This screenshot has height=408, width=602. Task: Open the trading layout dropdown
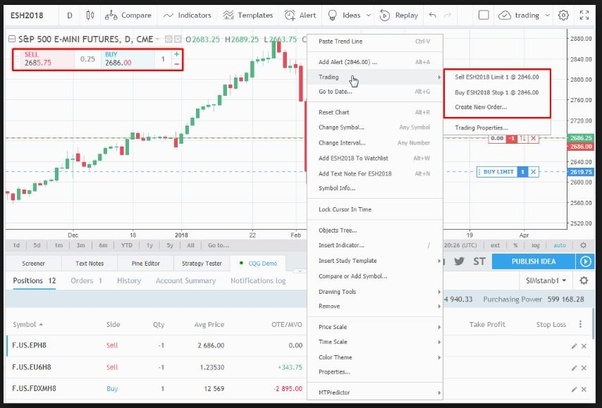[x=524, y=15]
